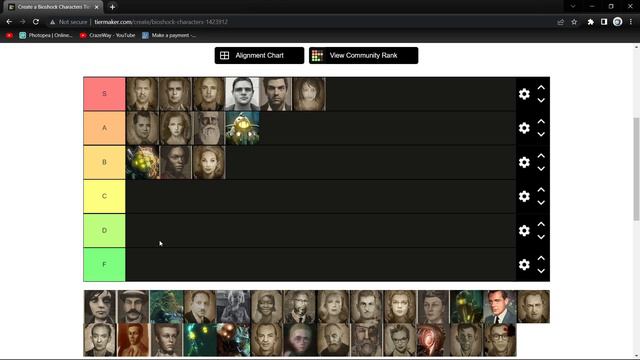Select the orange-tinted portrait in unranked pool
This screenshot has height=360, width=640.
[133, 340]
